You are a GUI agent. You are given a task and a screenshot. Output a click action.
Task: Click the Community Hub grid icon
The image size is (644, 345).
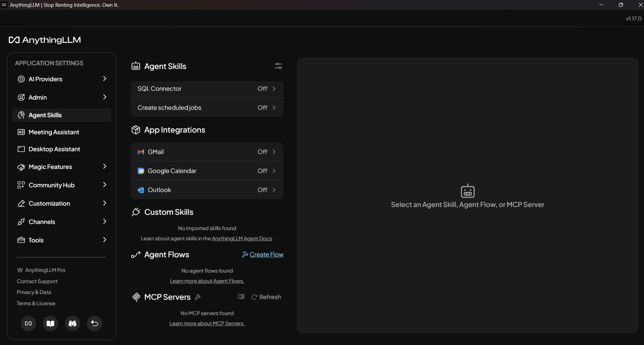(21, 185)
